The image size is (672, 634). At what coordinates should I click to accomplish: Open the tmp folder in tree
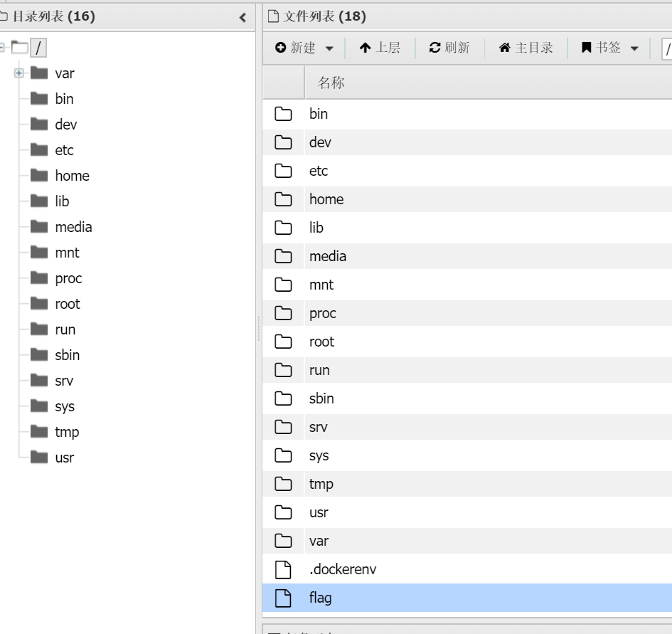click(x=67, y=432)
